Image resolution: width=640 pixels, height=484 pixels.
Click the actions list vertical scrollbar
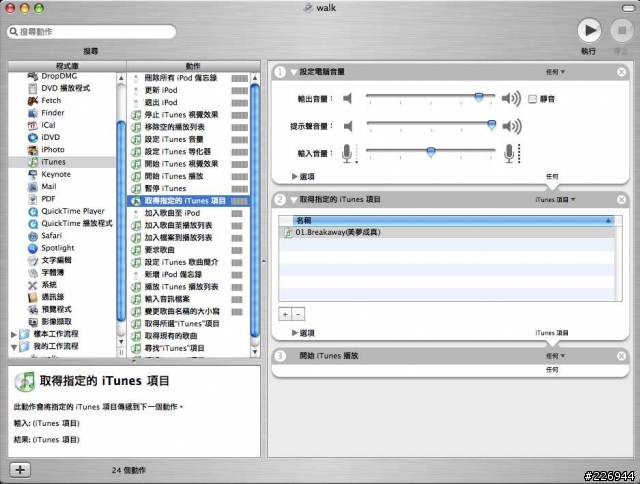click(255, 210)
